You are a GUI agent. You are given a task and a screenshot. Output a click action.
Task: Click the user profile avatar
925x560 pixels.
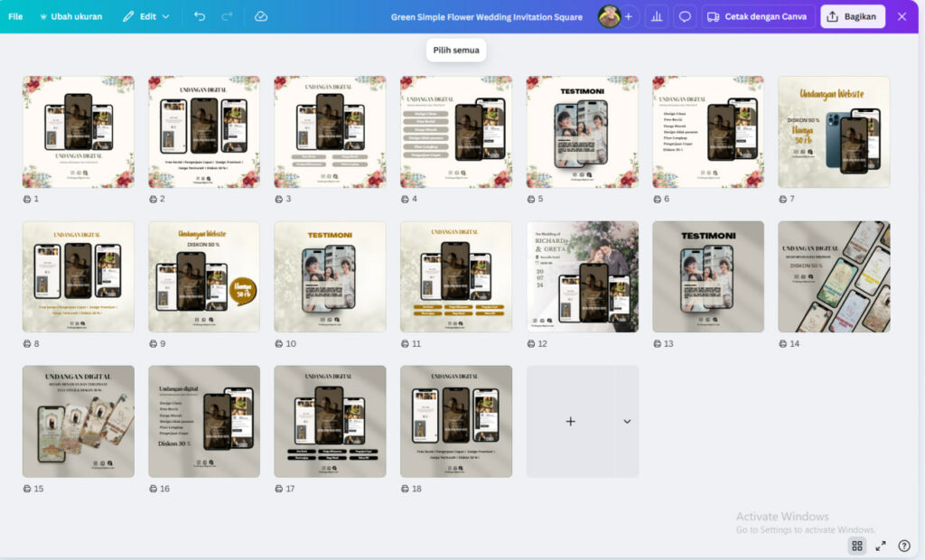coord(609,16)
